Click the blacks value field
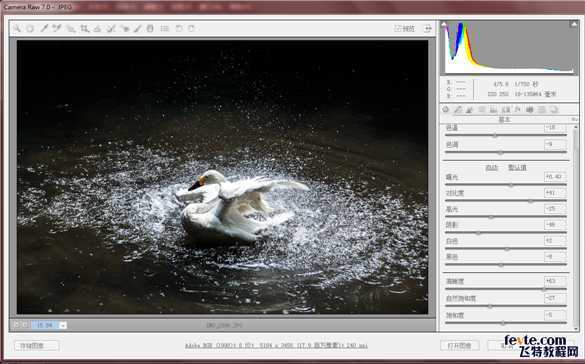The width and height of the screenshot is (585, 364). click(555, 257)
